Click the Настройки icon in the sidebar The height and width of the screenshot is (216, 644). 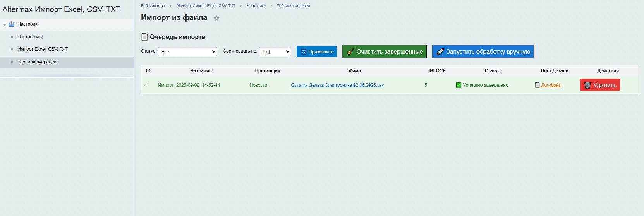pos(12,24)
